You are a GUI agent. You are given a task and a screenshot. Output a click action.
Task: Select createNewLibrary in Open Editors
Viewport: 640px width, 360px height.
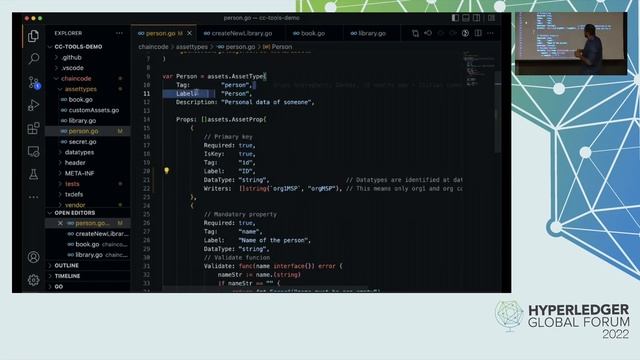point(102,234)
